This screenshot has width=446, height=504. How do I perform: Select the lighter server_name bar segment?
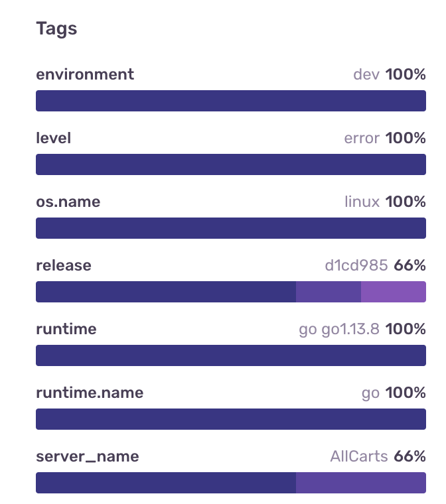tap(360, 483)
